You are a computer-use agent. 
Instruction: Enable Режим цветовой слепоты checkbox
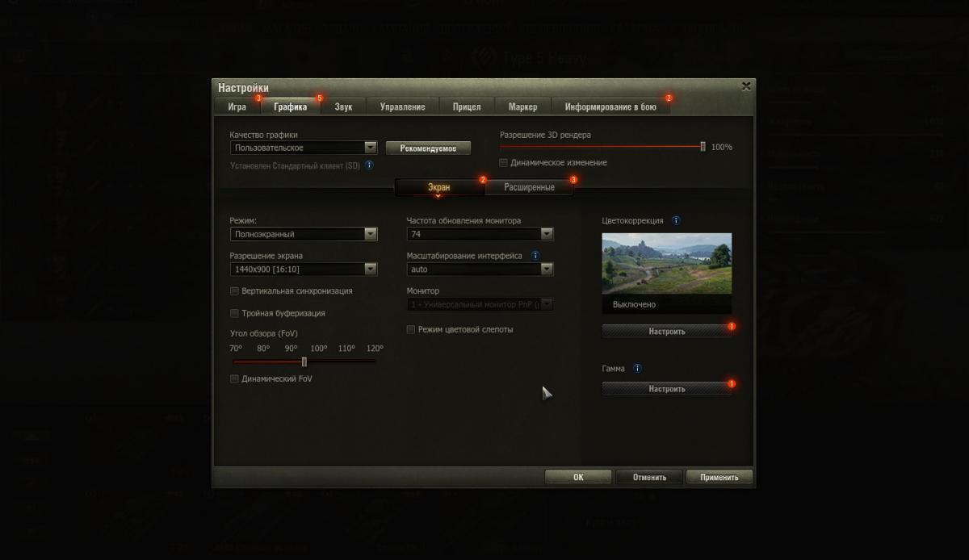411,329
